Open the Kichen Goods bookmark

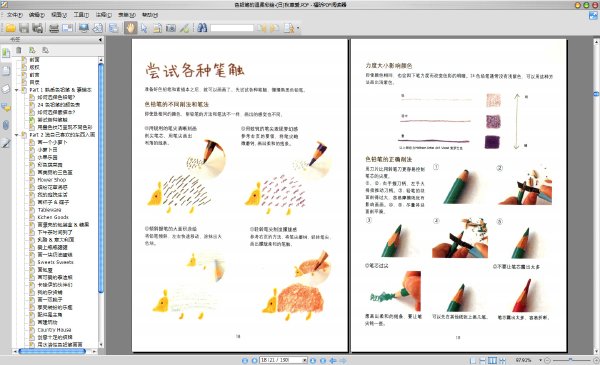click(53, 217)
